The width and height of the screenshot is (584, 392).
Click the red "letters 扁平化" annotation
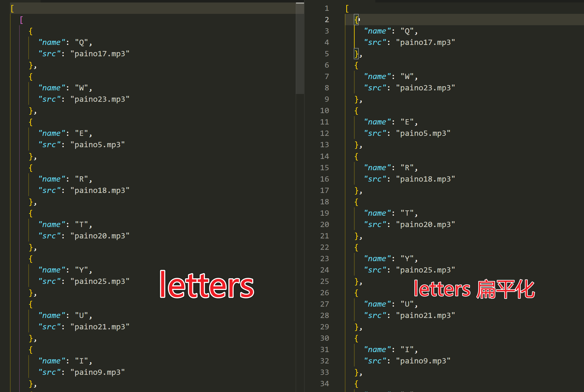474,289
